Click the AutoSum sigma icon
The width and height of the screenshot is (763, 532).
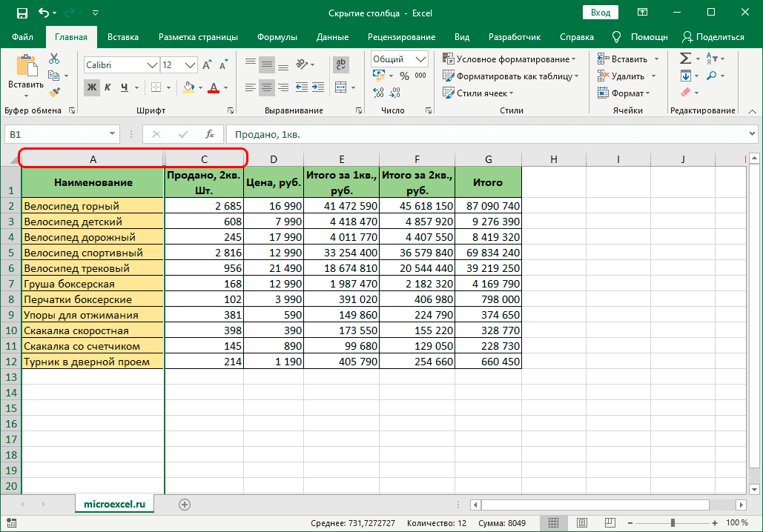click(x=685, y=59)
